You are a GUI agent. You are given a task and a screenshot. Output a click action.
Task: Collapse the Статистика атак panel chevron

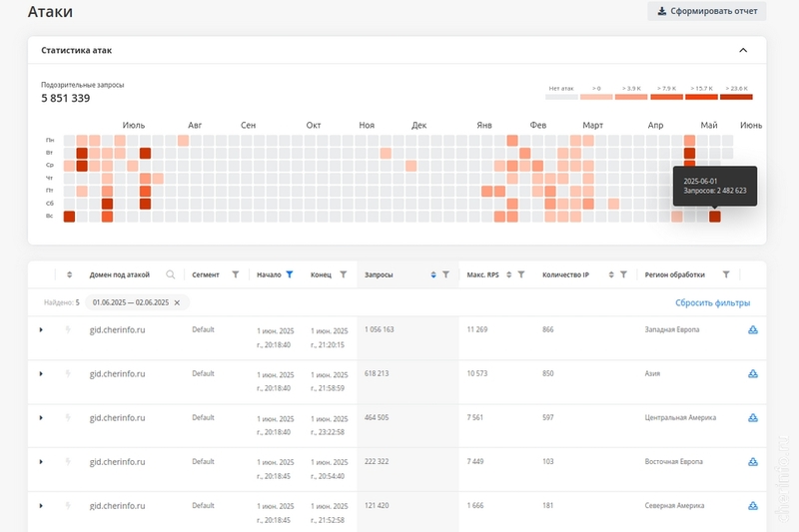[743, 50]
